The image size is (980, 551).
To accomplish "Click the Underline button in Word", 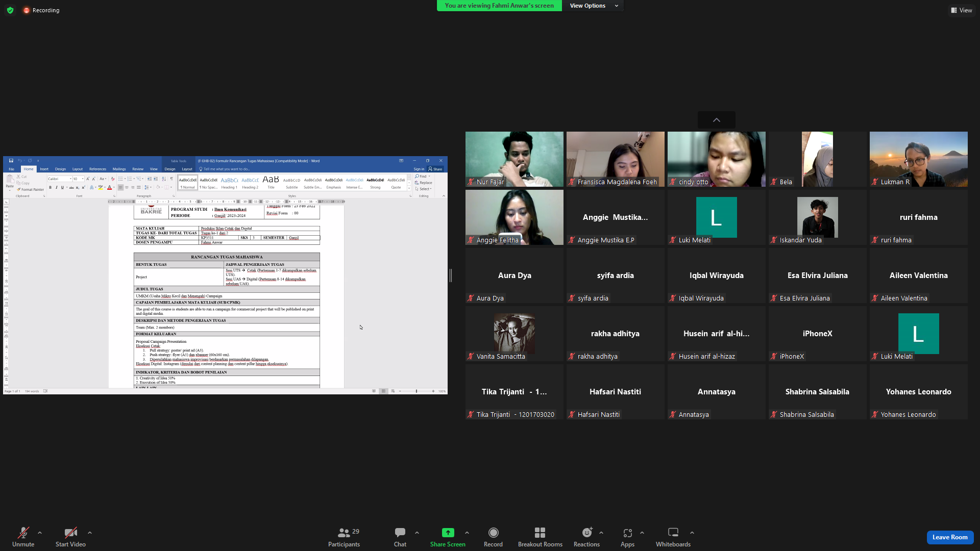I will (62, 187).
